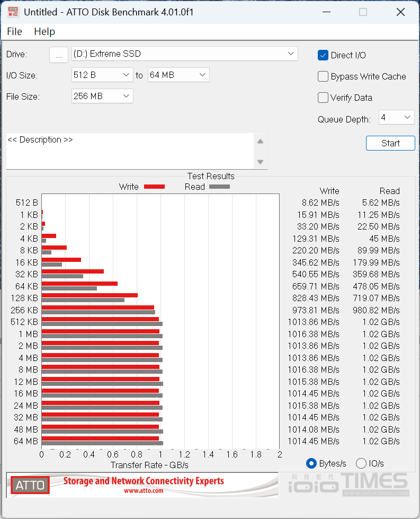Uncheck the Direct I/O checkbox
420x519 pixels.
coord(323,55)
